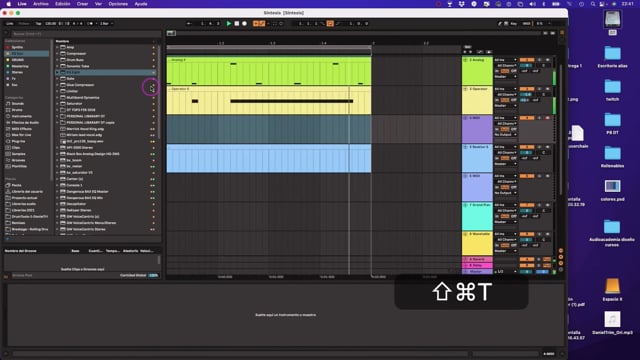Select the Clips category in the browser

16,147
